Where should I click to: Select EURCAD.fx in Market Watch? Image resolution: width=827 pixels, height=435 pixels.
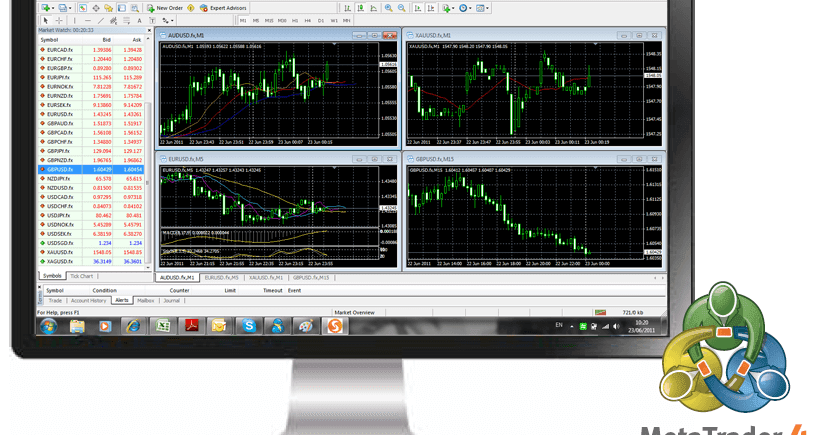click(x=91, y=50)
